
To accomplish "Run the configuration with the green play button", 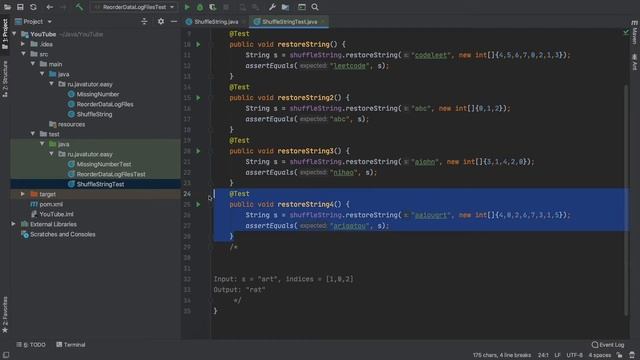I will click(x=187, y=7).
